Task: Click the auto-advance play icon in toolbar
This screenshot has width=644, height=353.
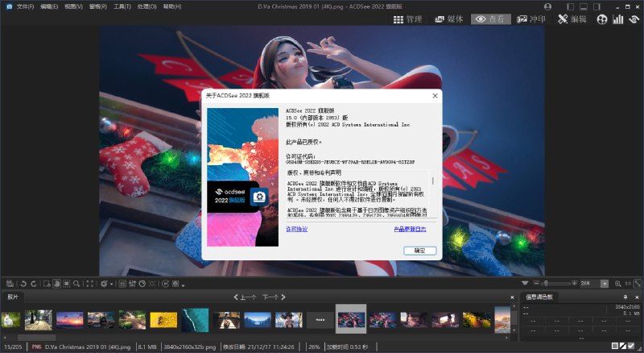Action: point(166,284)
